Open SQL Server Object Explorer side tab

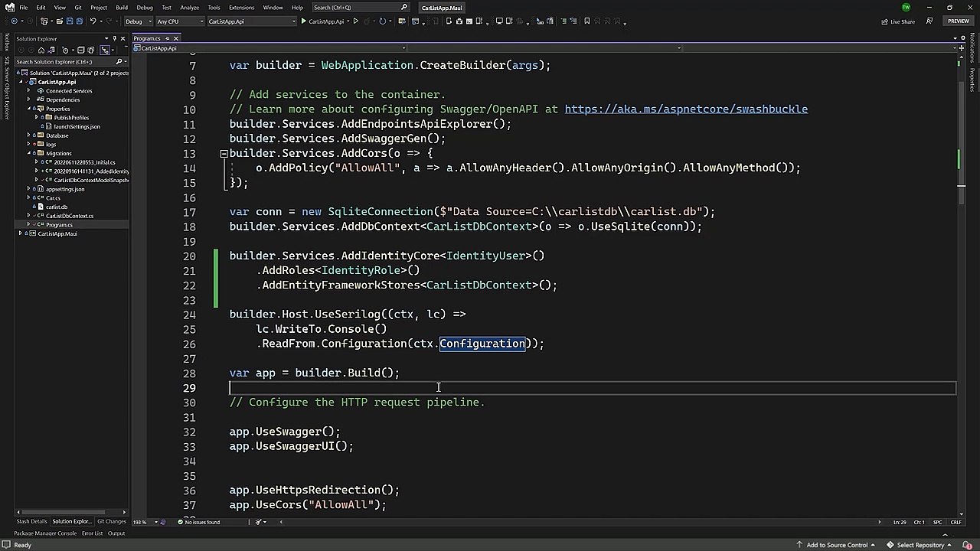point(7,88)
